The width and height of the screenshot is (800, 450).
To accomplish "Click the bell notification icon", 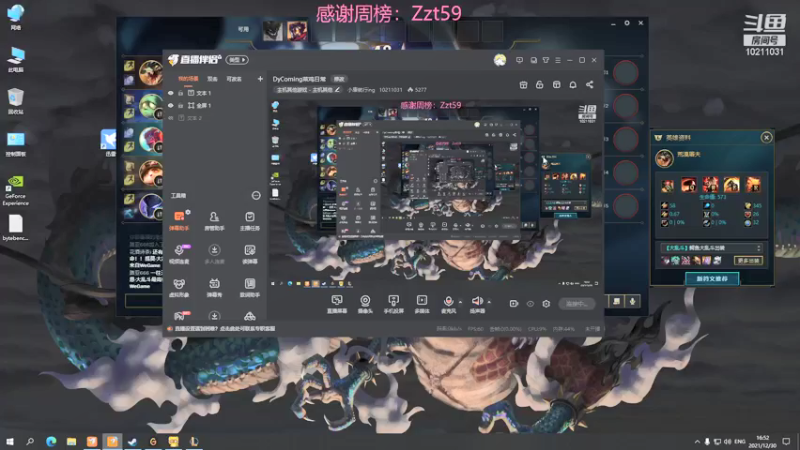I will pyautogui.click(x=573, y=85).
